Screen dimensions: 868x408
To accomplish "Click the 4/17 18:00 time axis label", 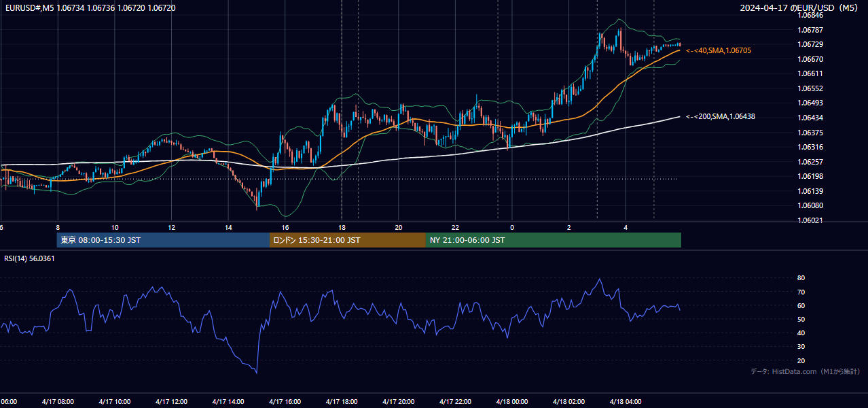I will (x=342, y=402).
